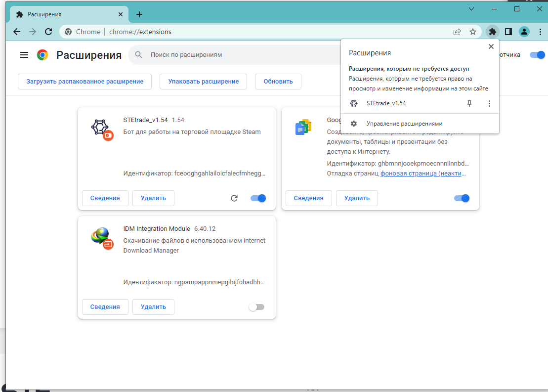Open the side panel icon
The width and height of the screenshot is (548, 392).
click(508, 32)
